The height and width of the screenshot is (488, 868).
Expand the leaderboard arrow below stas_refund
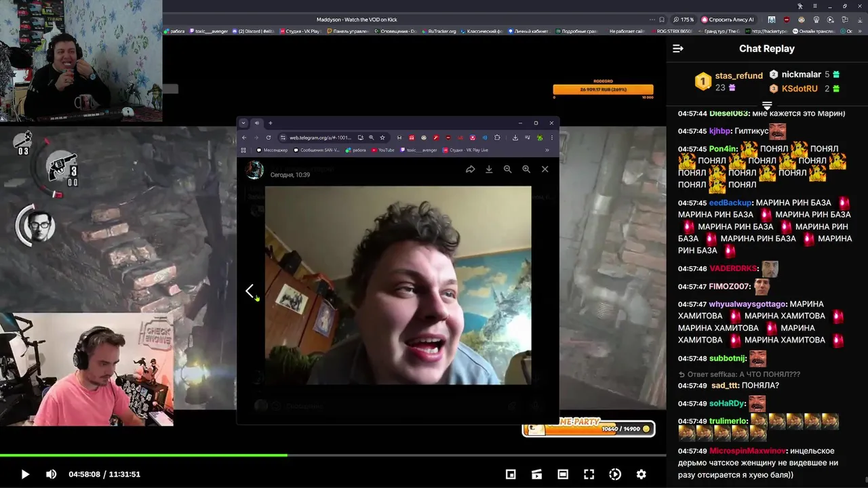[767, 106]
